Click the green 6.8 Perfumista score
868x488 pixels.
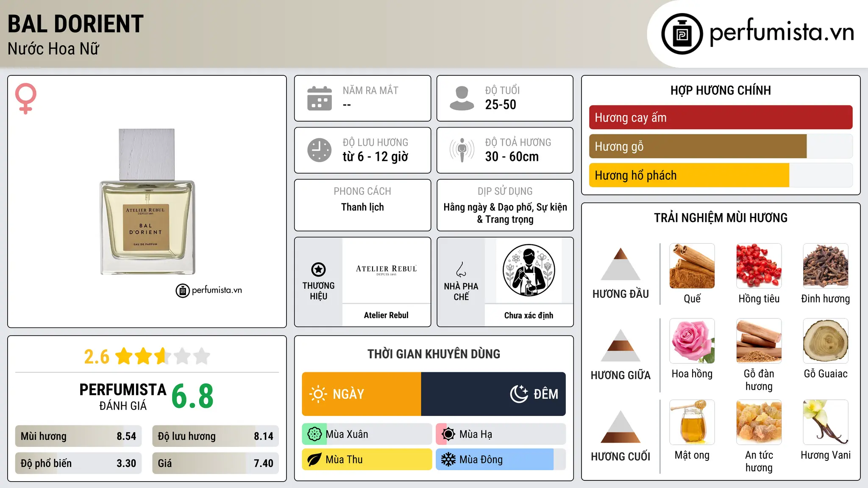[x=192, y=396]
